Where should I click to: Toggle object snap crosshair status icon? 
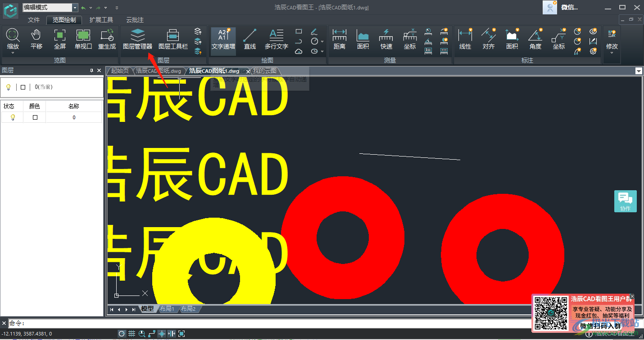(x=162, y=334)
